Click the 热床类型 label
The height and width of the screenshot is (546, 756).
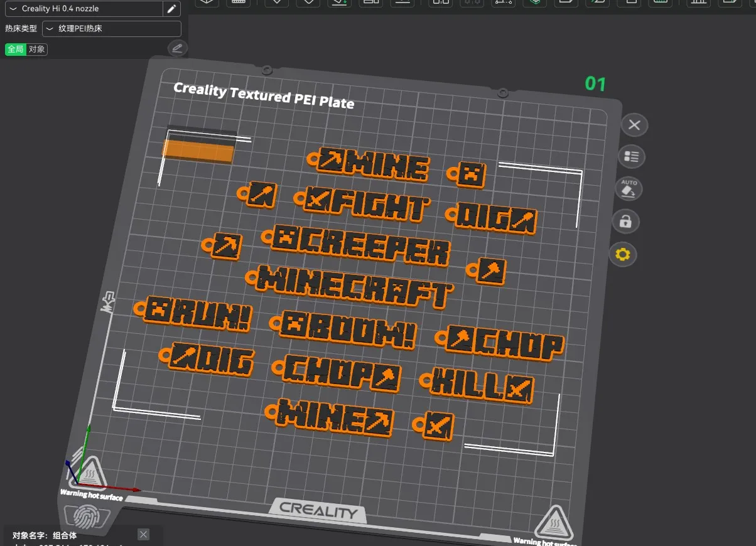pos(21,29)
